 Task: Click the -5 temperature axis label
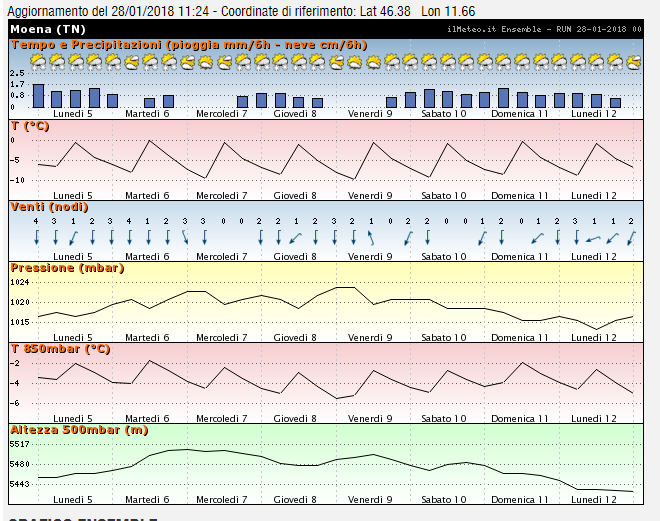15,160
